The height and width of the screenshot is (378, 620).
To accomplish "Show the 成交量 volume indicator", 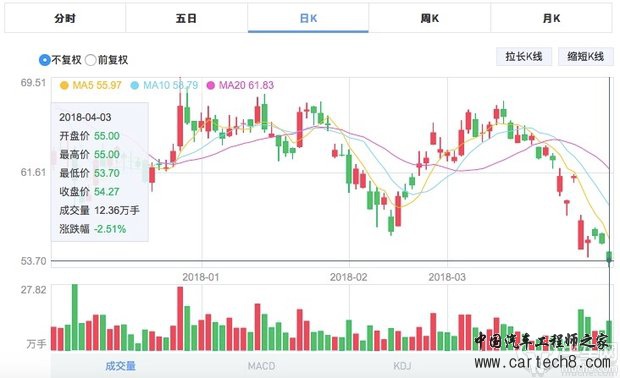I will [x=120, y=366].
